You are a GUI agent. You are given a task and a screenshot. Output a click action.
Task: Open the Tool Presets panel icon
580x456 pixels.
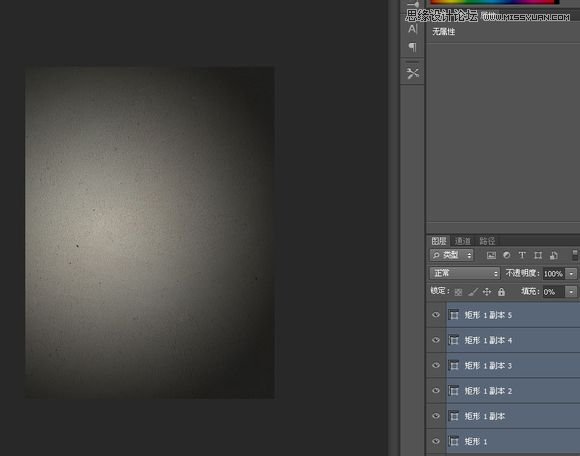pos(412,73)
